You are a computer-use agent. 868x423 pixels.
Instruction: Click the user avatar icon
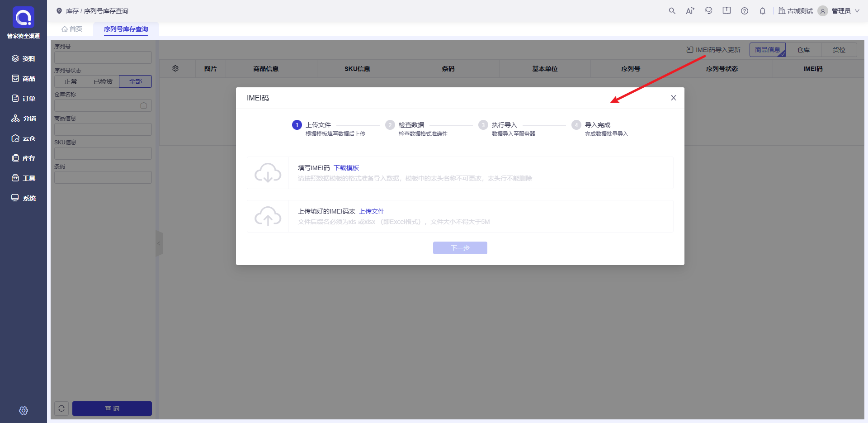pyautogui.click(x=823, y=11)
